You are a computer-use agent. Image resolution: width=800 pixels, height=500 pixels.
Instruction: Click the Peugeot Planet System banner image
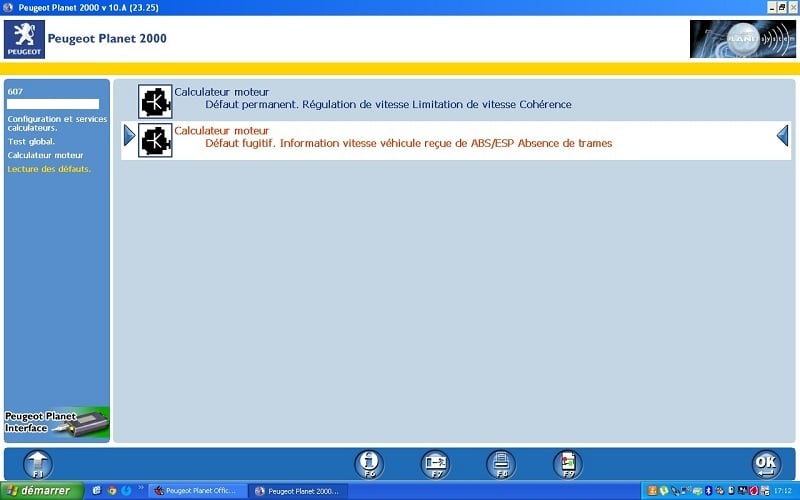click(742, 39)
